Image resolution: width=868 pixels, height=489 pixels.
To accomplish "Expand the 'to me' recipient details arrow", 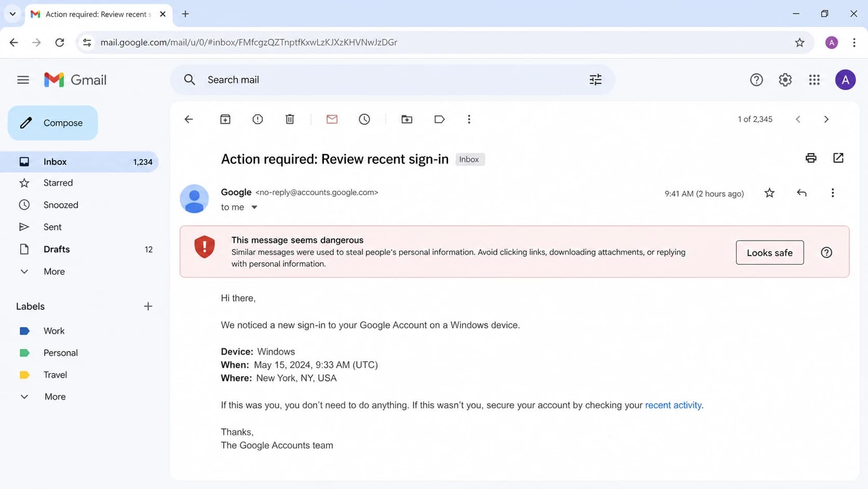I will point(254,207).
